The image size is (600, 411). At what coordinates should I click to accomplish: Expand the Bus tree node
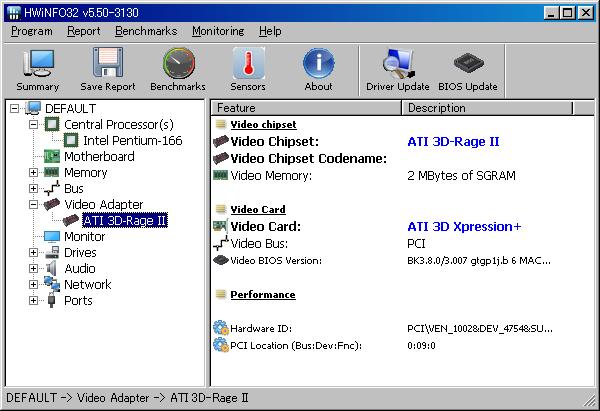pos(33,189)
